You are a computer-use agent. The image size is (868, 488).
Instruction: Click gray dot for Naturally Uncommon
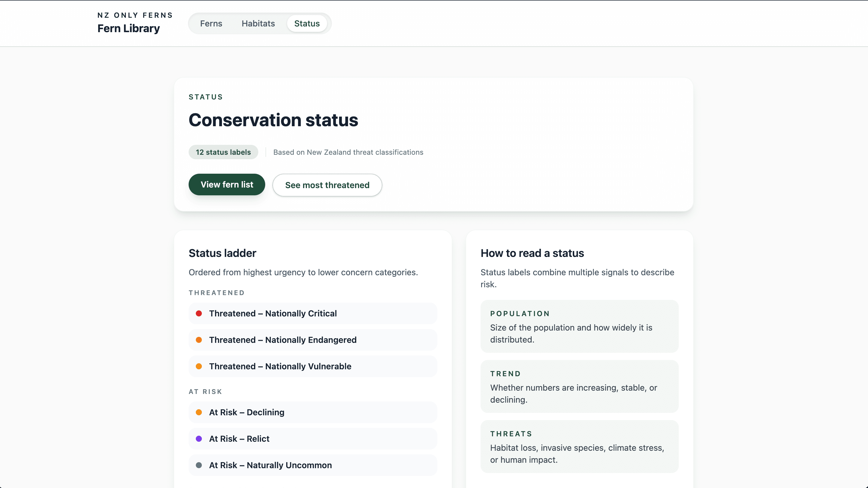(x=199, y=465)
